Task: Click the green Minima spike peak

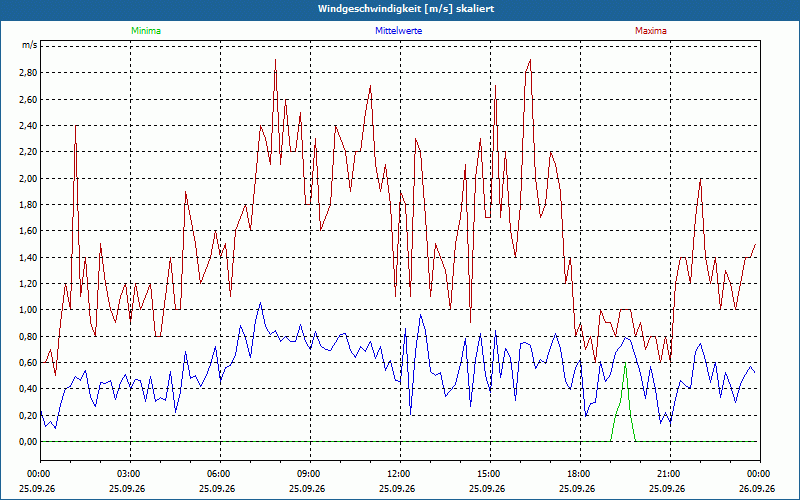Action: 625,363
